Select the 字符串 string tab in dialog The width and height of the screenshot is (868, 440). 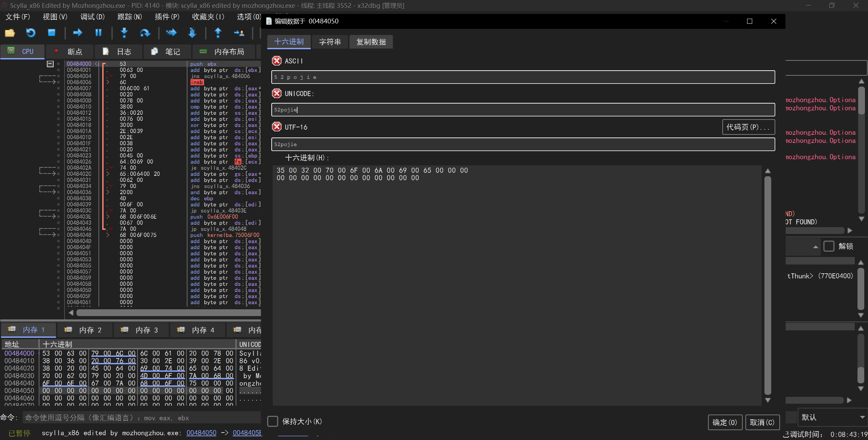(330, 42)
